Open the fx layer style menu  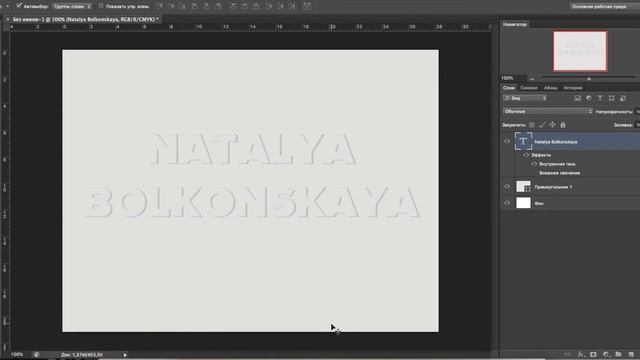pos(580,354)
